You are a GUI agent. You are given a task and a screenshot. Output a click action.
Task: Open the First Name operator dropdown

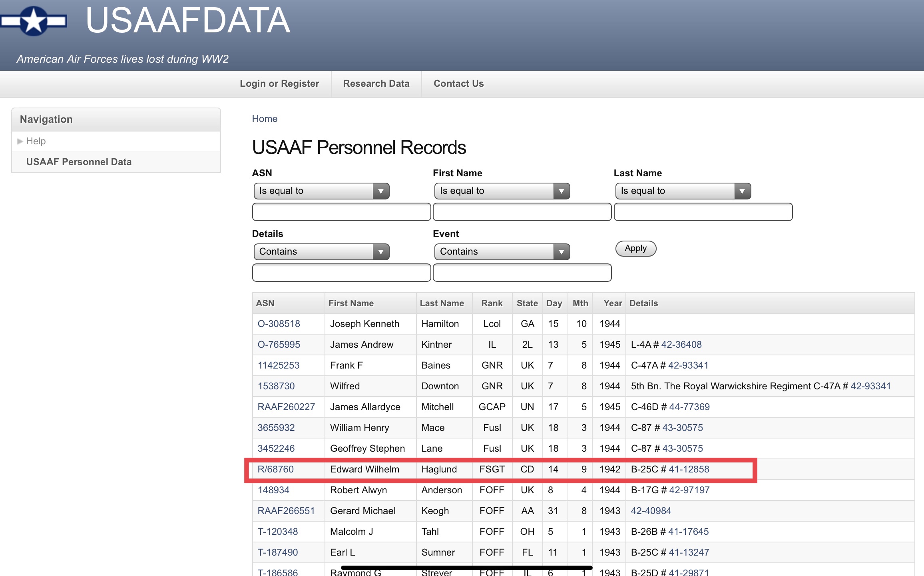coord(502,191)
